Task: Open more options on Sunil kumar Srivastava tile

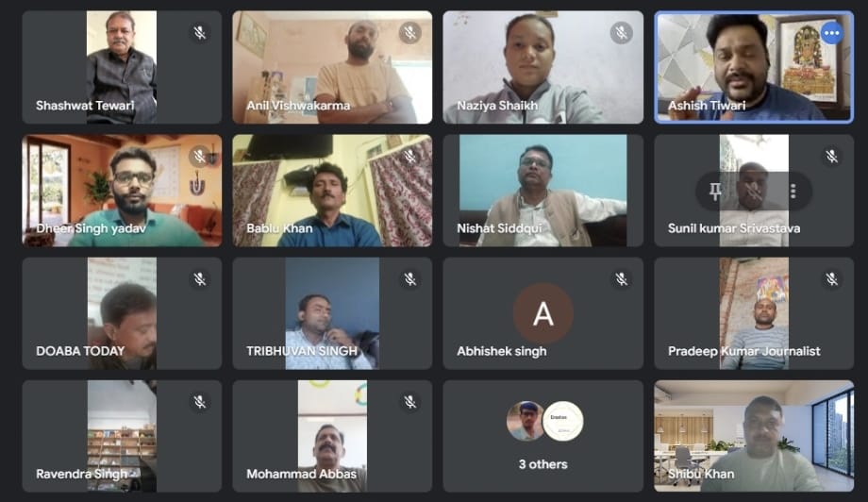Action: [793, 192]
